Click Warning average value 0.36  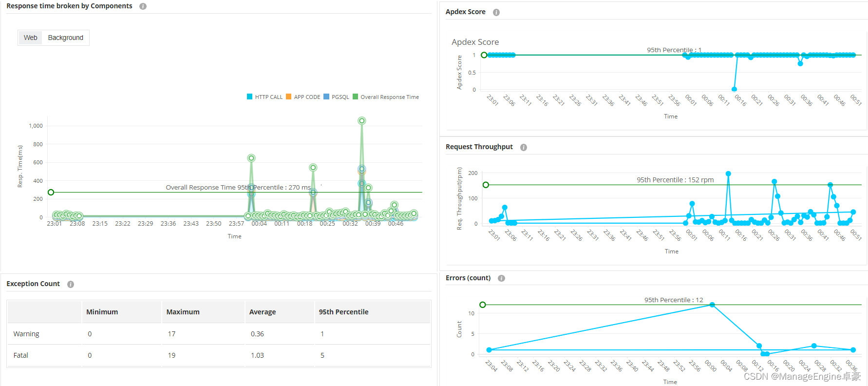(257, 334)
